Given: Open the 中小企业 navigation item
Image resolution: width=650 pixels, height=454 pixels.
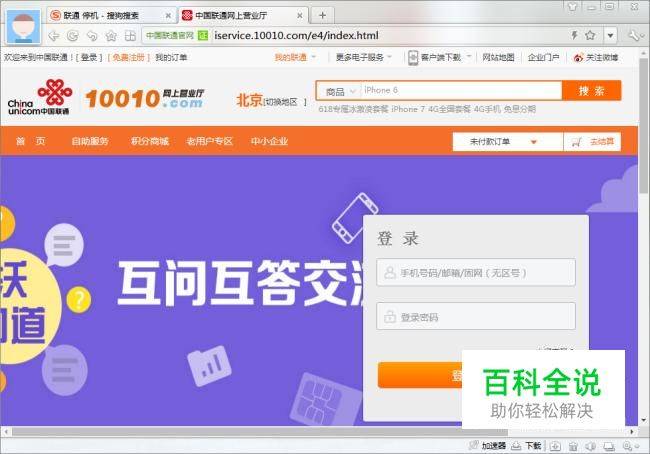Looking at the screenshot, I should [x=269, y=141].
